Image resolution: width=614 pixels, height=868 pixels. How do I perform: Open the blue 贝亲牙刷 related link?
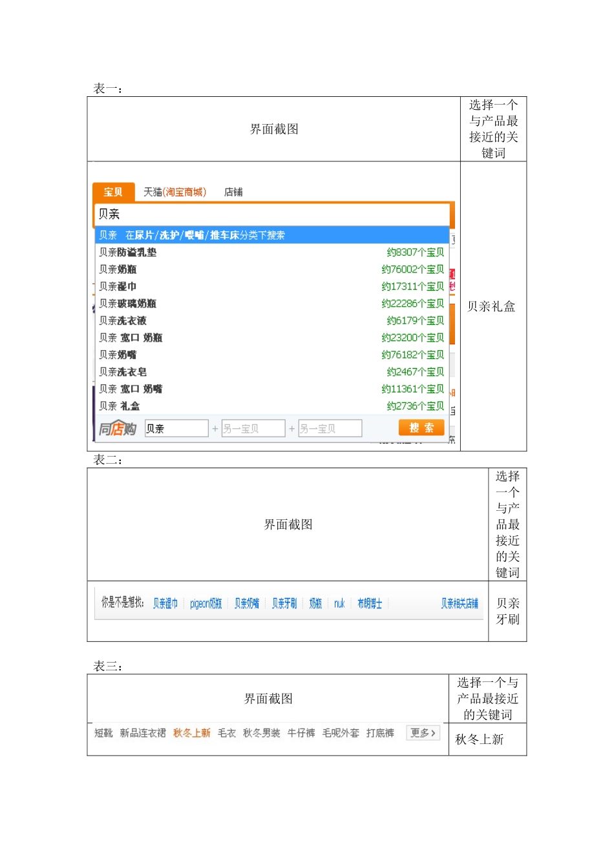point(284,603)
